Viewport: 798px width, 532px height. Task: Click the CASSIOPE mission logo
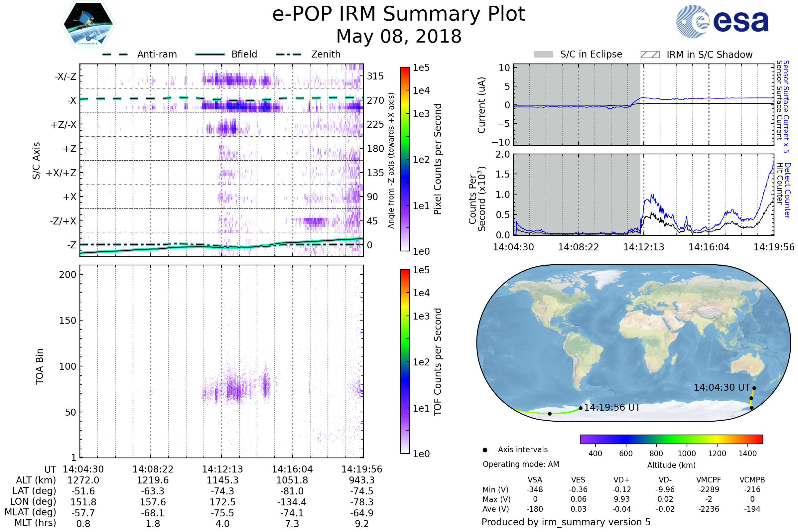point(88,24)
